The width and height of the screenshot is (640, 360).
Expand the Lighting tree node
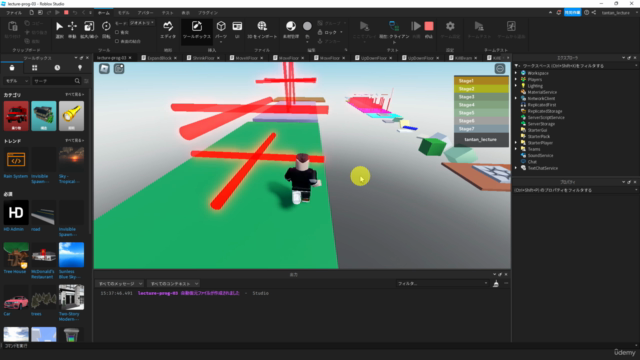pyautogui.click(x=516, y=86)
